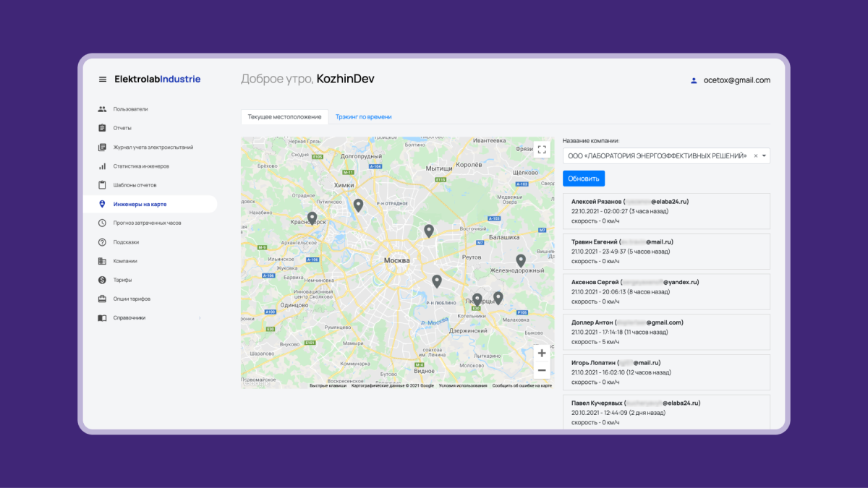Toggle fullscreen view of the map
Screen dimensions: 868x488
click(542, 150)
